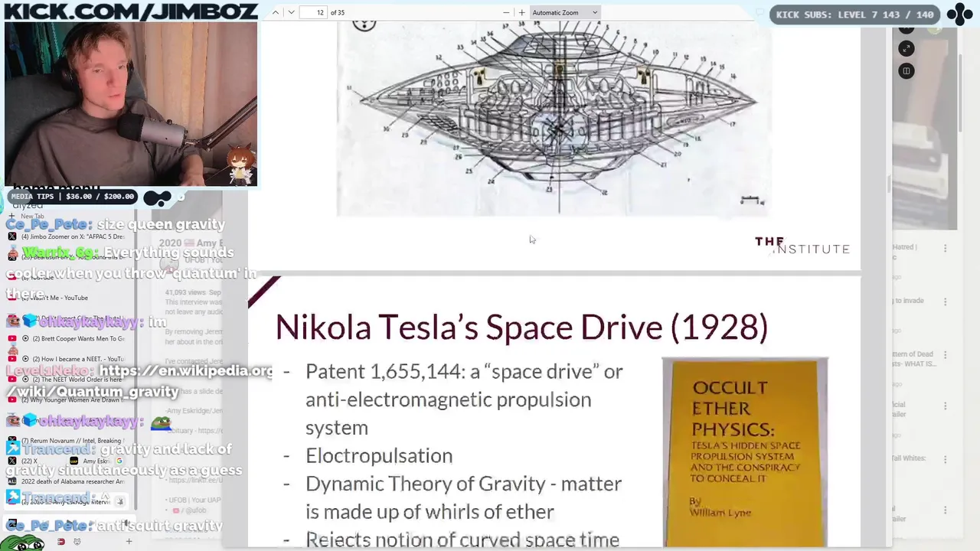Switch to 'Why Younger Women Are Drawn' tab
This screenshot has width=980, height=551.
click(67, 400)
